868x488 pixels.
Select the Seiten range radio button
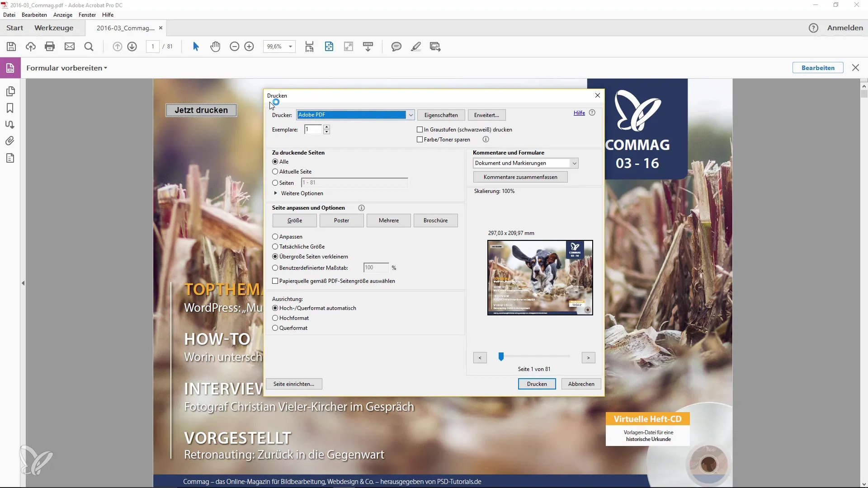coord(275,183)
